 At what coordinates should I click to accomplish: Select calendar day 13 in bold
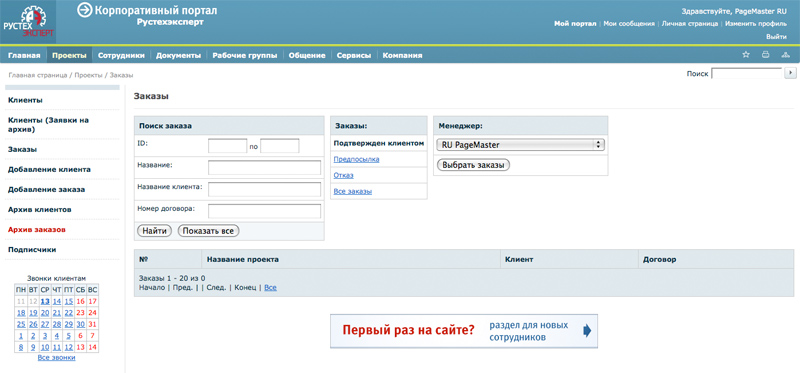45,301
